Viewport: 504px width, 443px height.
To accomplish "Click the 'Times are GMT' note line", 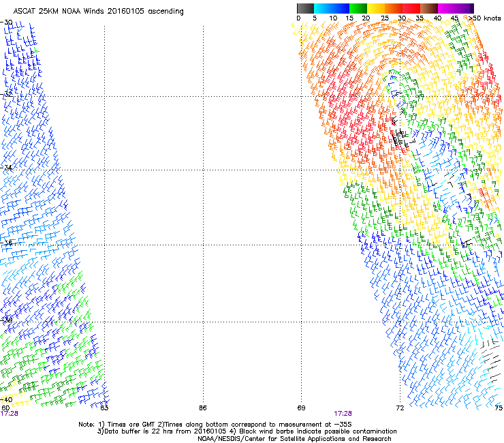I will click(215, 425).
